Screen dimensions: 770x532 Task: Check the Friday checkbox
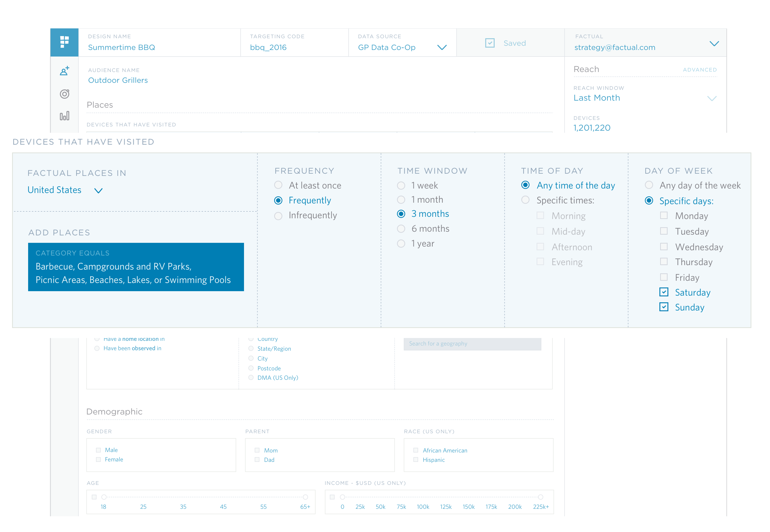[664, 277]
